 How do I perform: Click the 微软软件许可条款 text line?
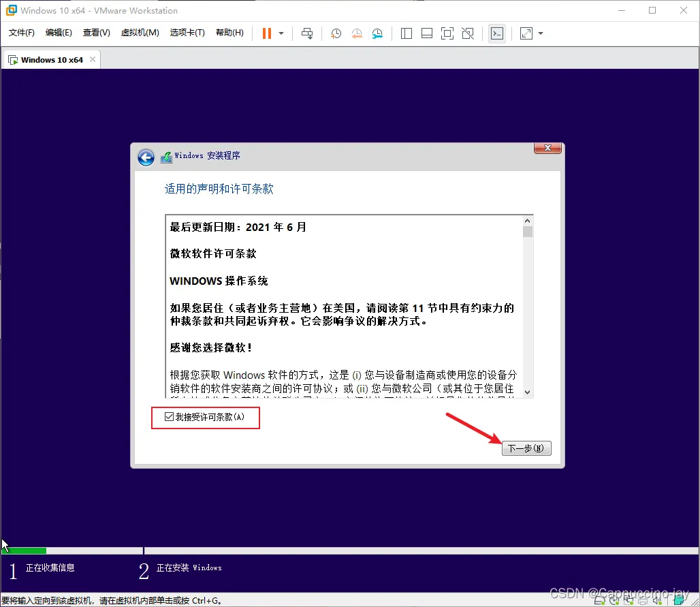[213, 253]
